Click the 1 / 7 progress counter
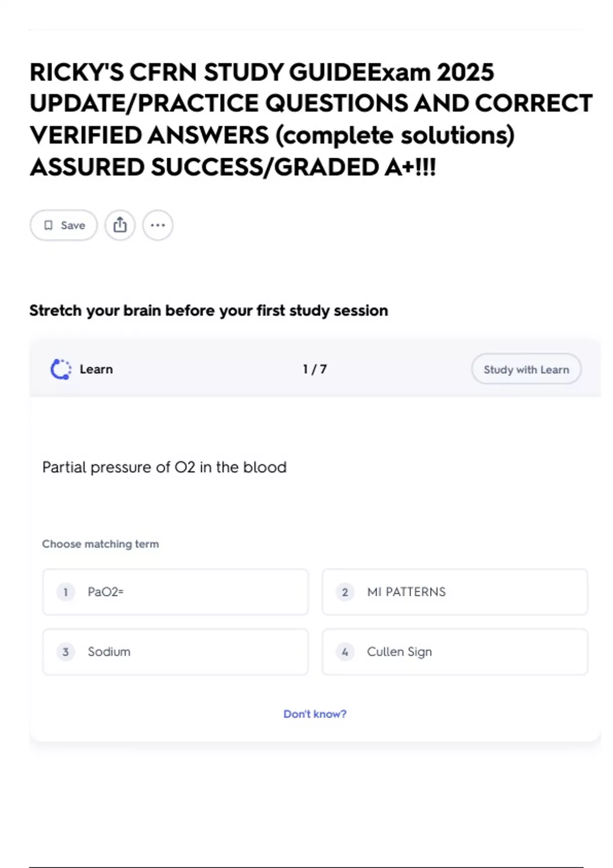 pyautogui.click(x=315, y=369)
